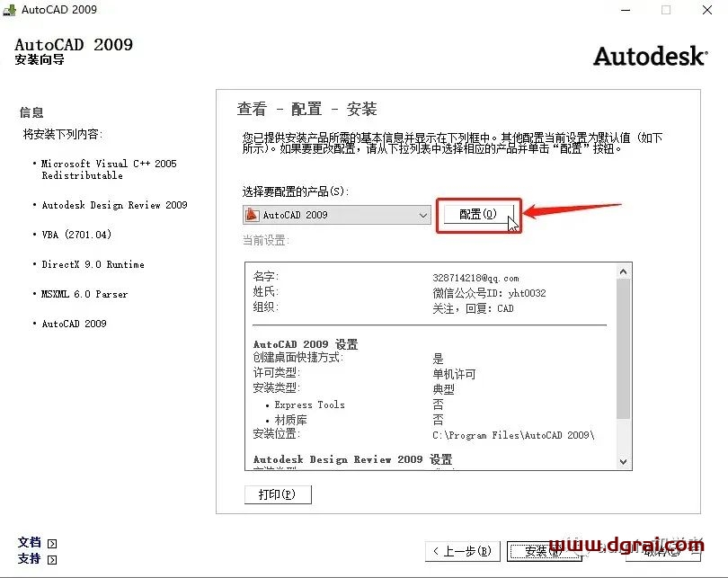728x578 pixels.
Task: Click the 'AutoCAD 2009 设置' heading
Action: 306,344
